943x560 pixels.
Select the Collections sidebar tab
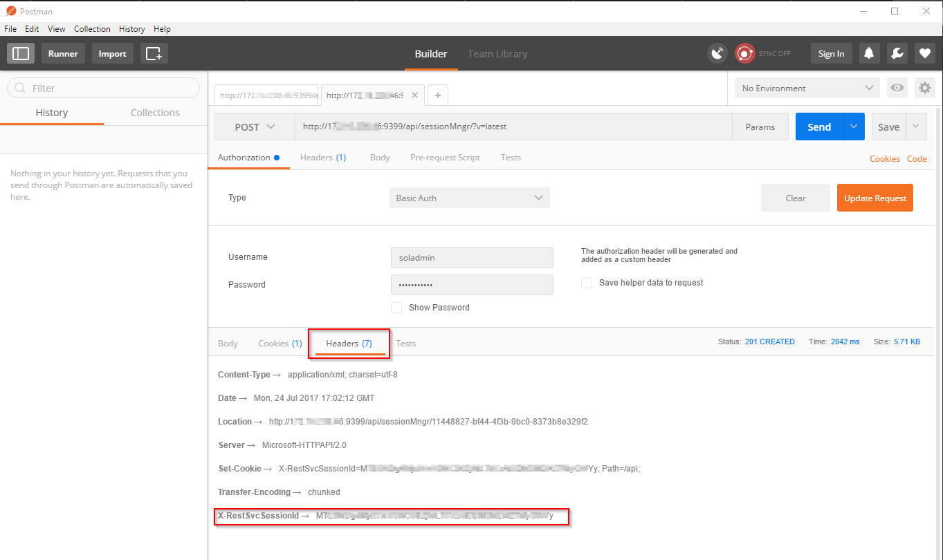tap(155, 113)
